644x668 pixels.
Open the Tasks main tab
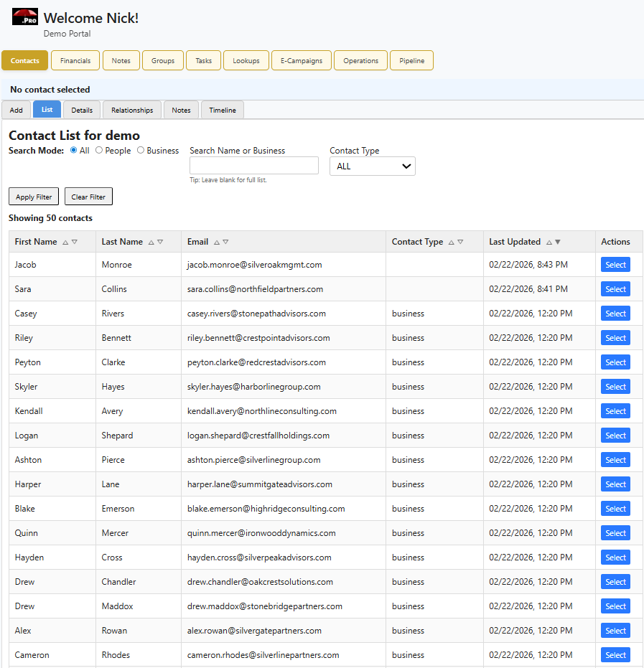pyautogui.click(x=204, y=60)
